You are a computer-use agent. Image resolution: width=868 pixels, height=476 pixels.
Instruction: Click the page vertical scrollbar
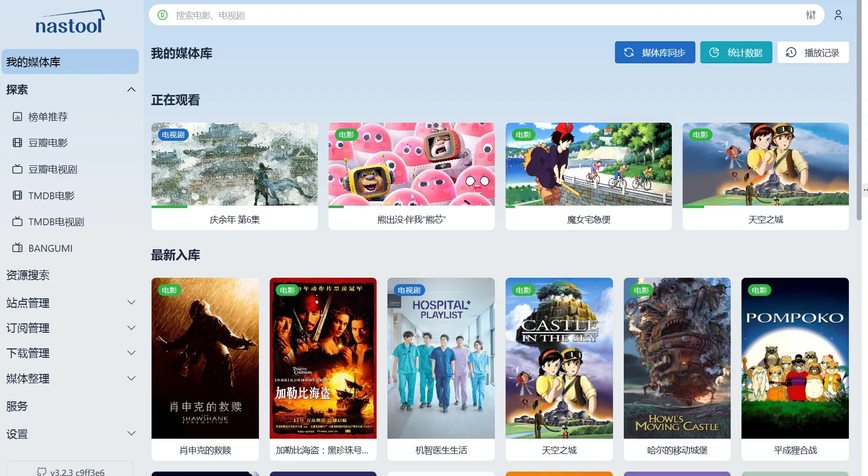coord(859,110)
